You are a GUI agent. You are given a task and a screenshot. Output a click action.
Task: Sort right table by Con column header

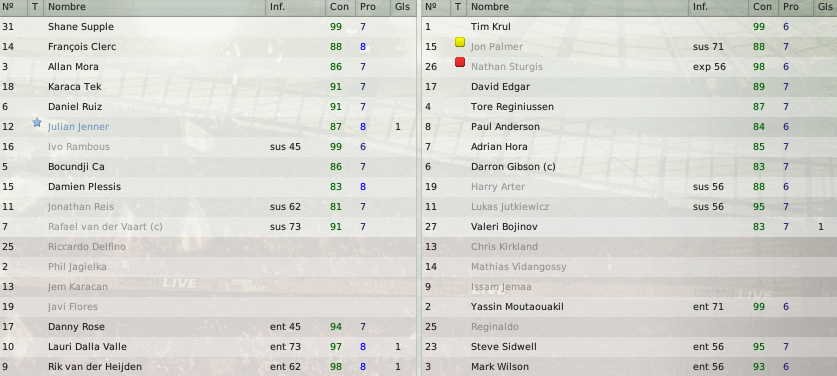[x=762, y=7]
